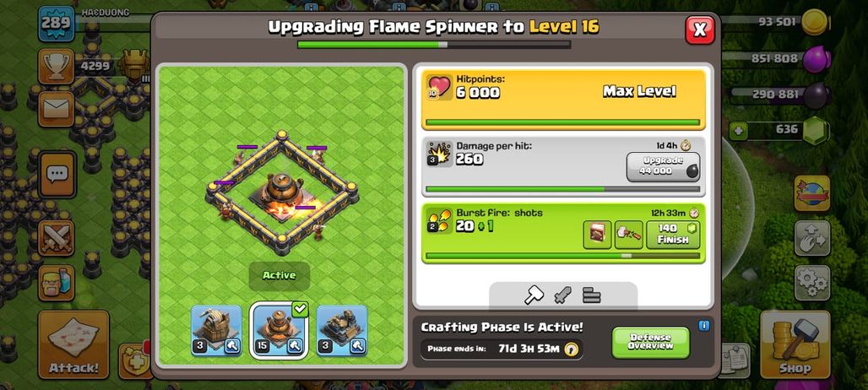Open the mailbox envelope icon
This screenshot has height=390, width=868.
tap(56, 108)
